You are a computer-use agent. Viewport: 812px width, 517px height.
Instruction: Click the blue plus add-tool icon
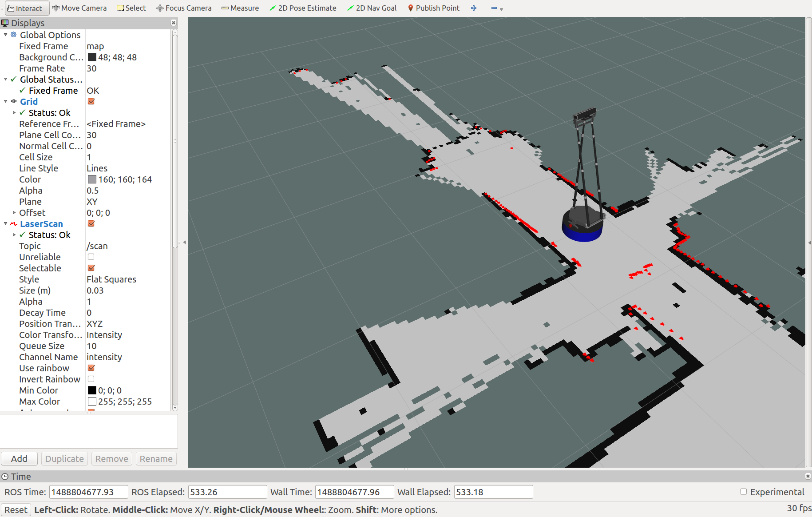474,8
